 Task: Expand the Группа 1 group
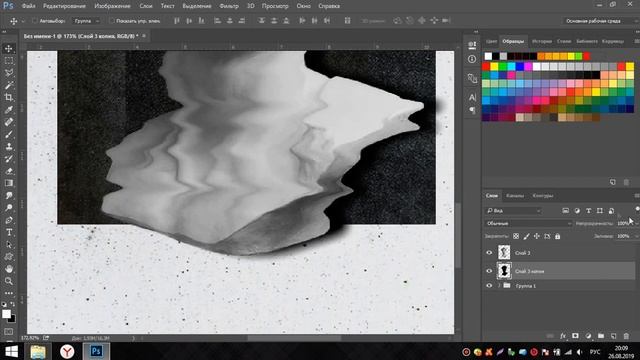(x=499, y=286)
